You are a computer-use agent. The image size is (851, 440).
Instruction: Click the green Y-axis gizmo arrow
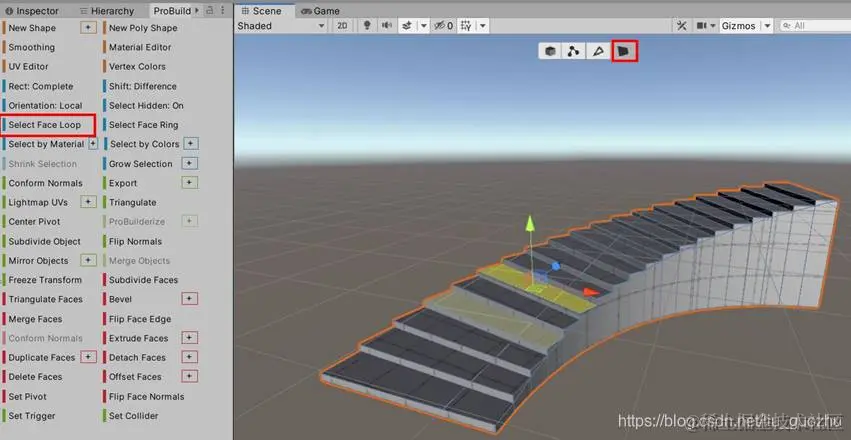(530, 224)
